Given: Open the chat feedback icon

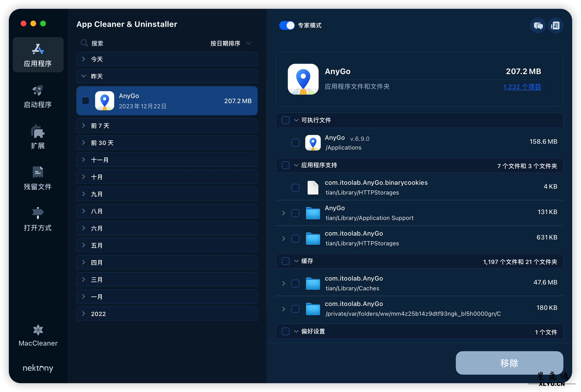Looking at the screenshot, I should coord(538,25).
